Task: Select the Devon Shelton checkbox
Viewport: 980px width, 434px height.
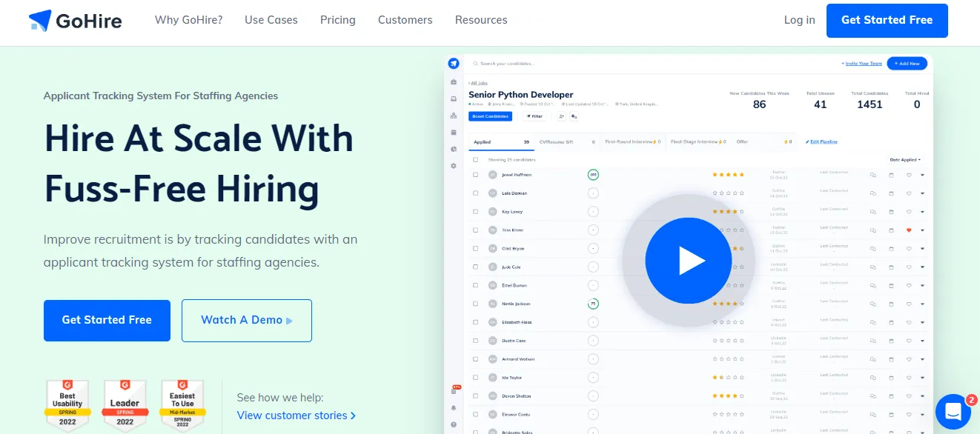Action: pyautogui.click(x=475, y=396)
